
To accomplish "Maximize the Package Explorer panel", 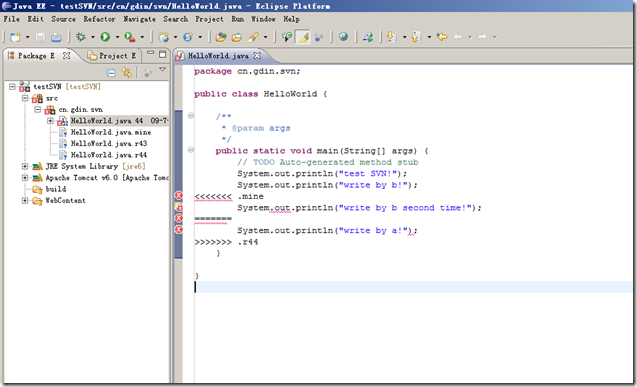I will [x=162, y=54].
